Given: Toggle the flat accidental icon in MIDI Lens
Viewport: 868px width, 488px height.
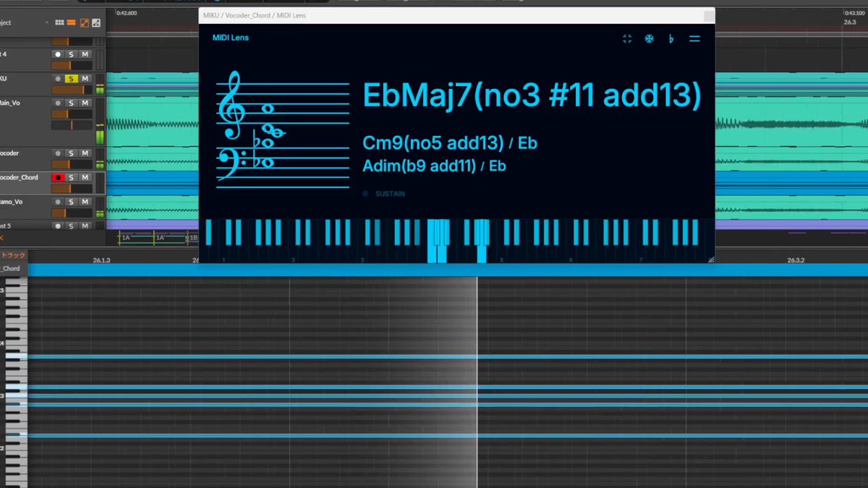Looking at the screenshot, I should [671, 38].
